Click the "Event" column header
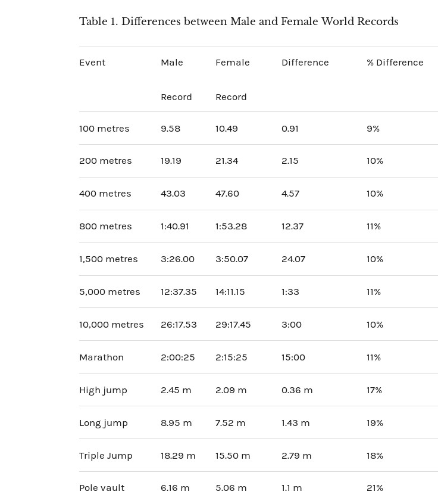 pos(92,63)
